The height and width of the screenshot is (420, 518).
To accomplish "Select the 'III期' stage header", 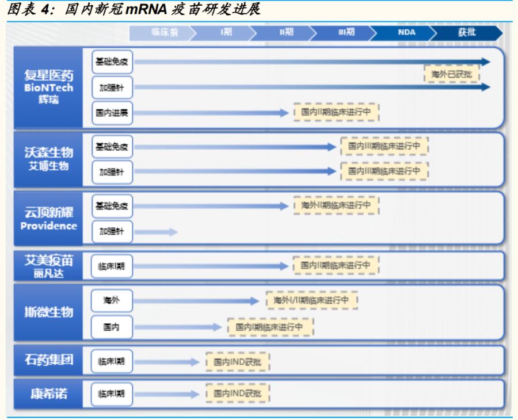I will pos(343,33).
